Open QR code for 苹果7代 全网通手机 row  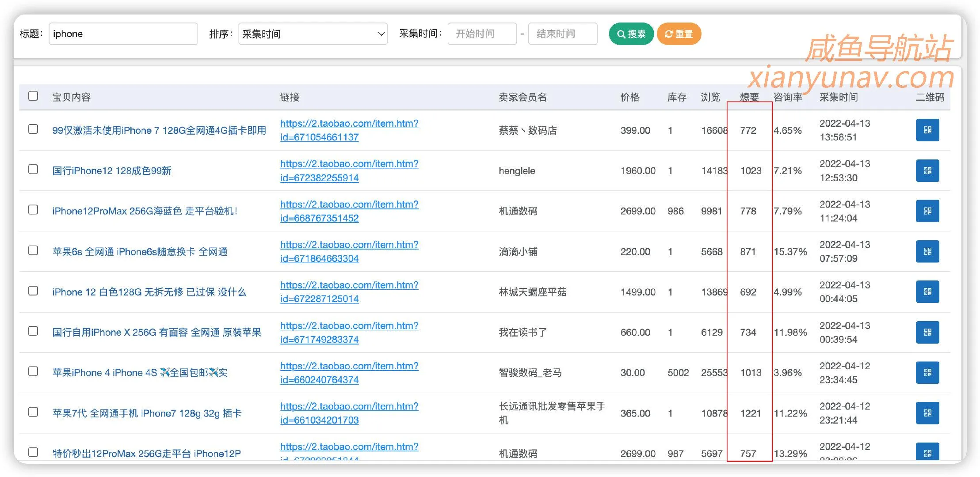pos(927,413)
